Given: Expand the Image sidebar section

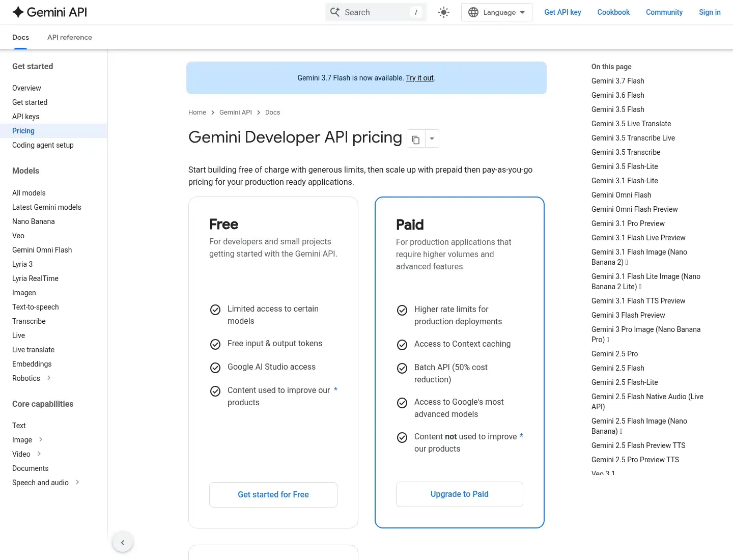Looking at the screenshot, I should [41, 439].
